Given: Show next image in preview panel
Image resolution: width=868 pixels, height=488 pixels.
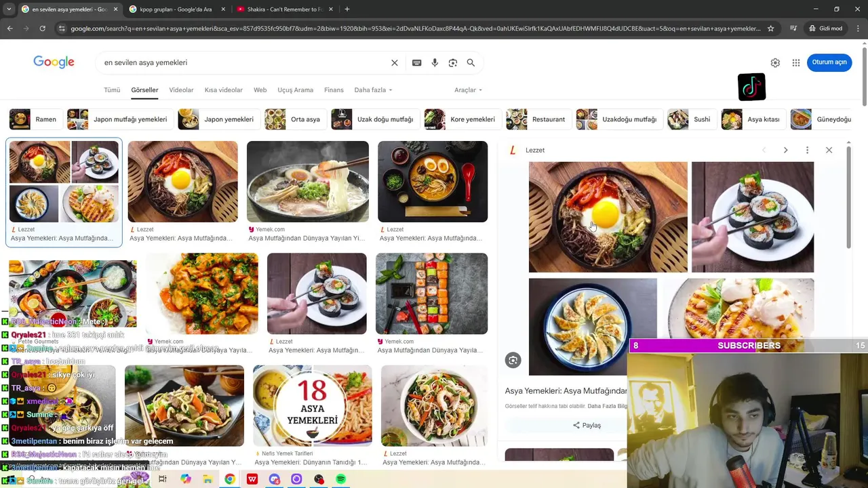Looking at the screenshot, I should coord(785,150).
